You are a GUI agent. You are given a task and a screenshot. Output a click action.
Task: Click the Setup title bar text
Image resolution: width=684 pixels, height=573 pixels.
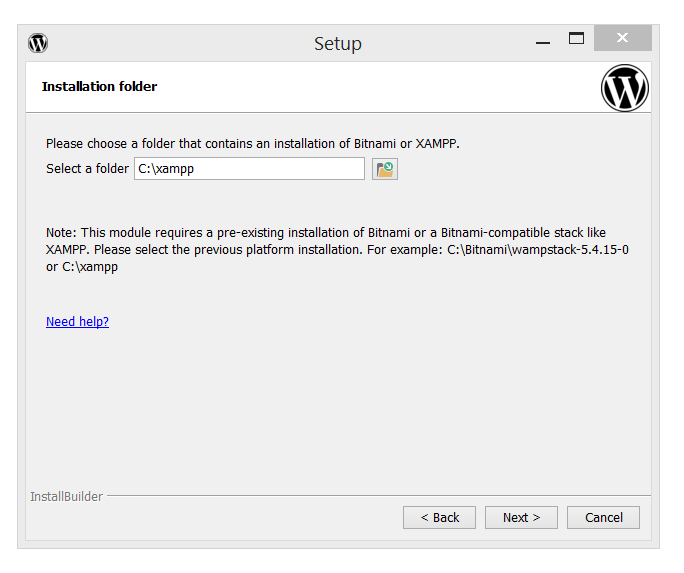tap(337, 43)
